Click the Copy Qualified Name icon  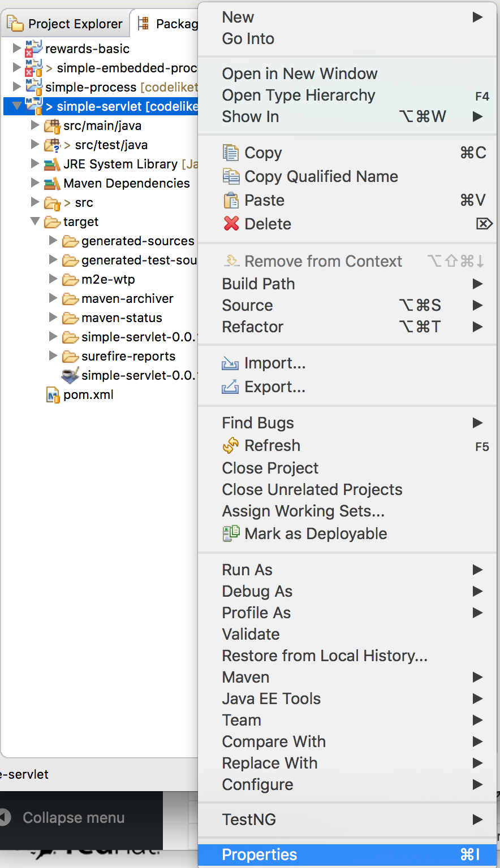231,177
